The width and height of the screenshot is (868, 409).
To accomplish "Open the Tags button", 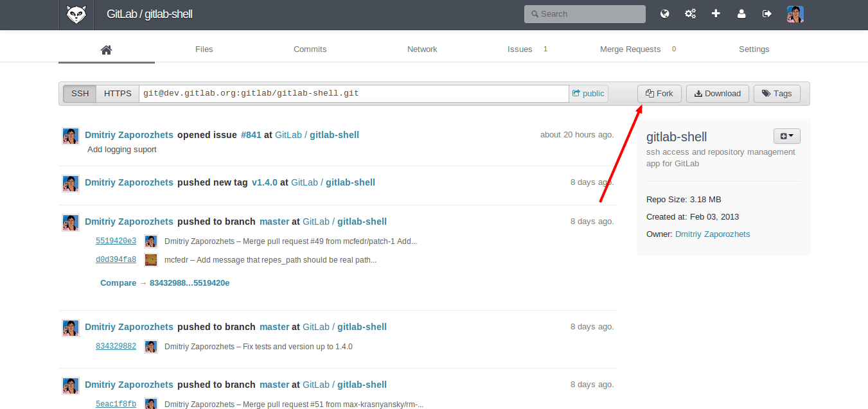I will (x=777, y=93).
